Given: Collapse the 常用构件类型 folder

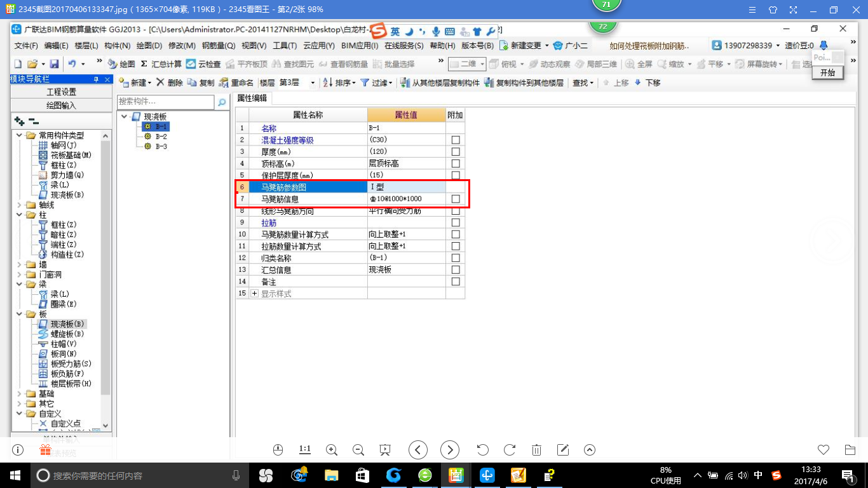Looking at the screenshot, I should (18, 135).
